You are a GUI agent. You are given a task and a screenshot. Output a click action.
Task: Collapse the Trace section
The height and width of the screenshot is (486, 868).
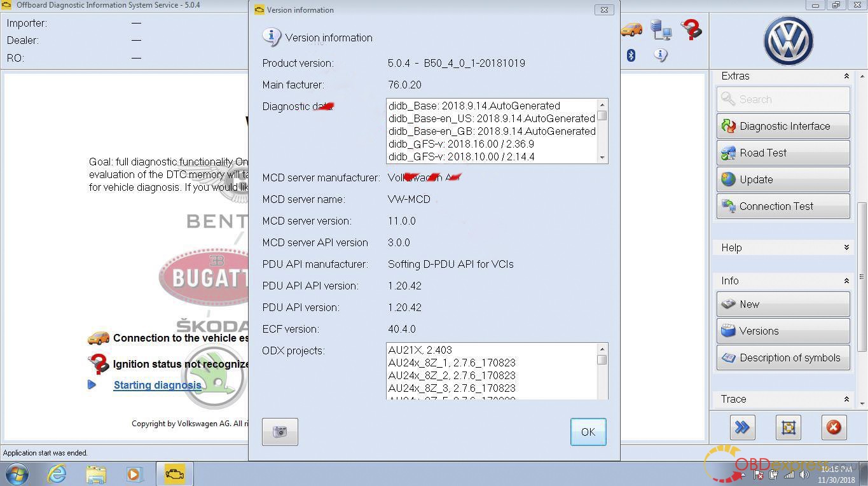(846, 399)
